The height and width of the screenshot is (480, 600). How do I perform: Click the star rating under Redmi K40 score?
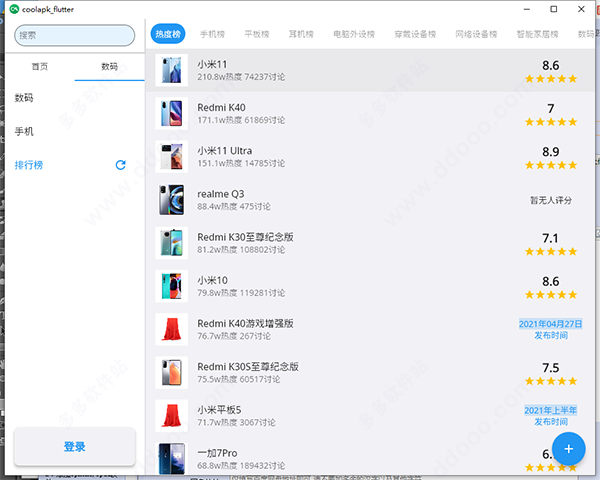click(551, 122)
